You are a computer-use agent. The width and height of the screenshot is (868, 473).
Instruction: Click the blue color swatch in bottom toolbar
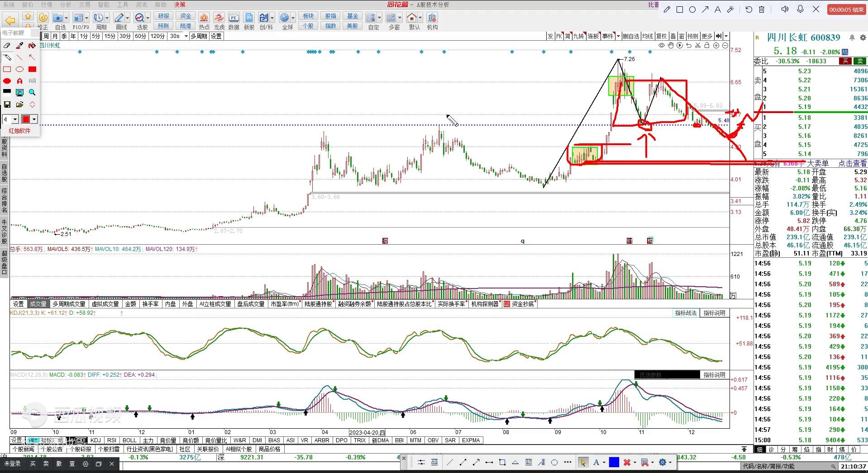[614, 462]
